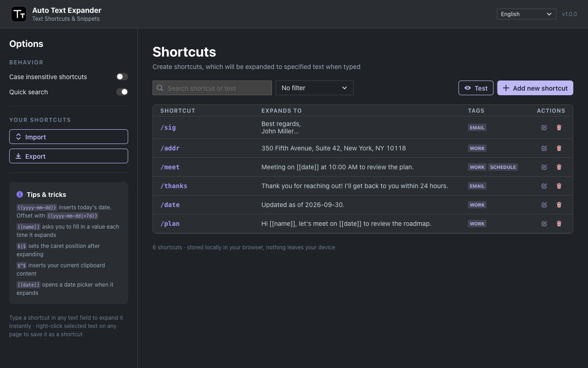Edit the /meet shortcut
588x368 pixels.
[x=544, y=167]
